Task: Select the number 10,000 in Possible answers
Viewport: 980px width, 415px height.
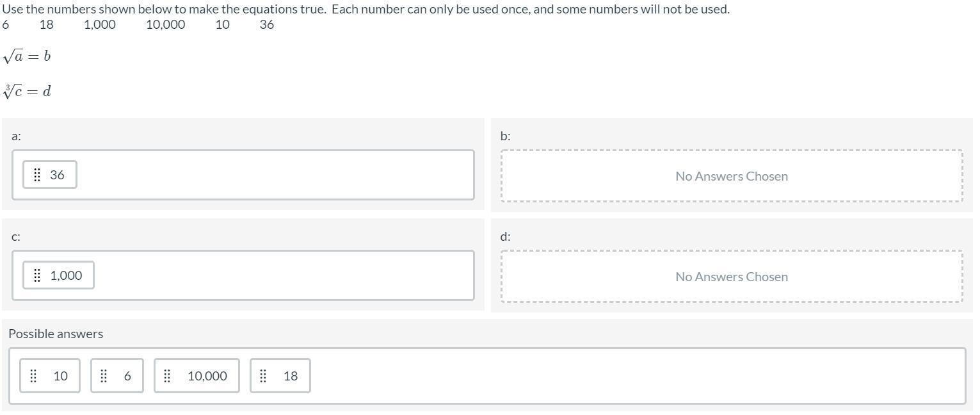Action: click(x=207, y=376)
